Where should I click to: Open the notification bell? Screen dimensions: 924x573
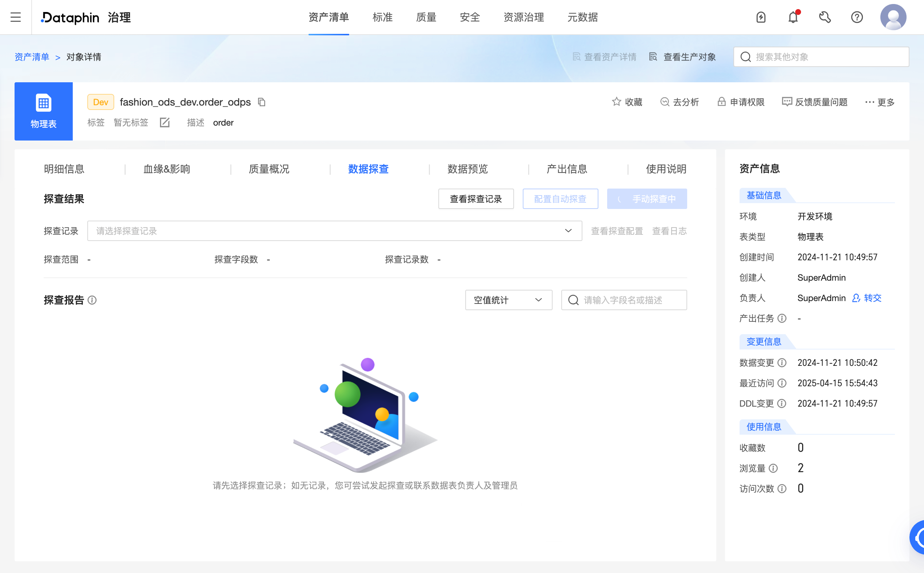(793, 17)
